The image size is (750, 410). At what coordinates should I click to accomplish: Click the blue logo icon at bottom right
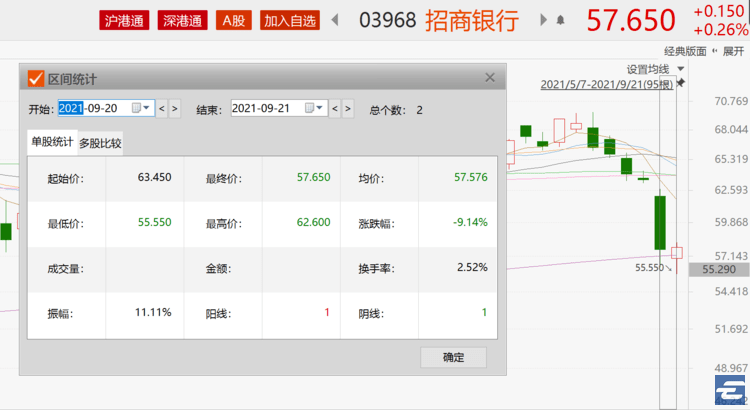(x=730, y=389)
